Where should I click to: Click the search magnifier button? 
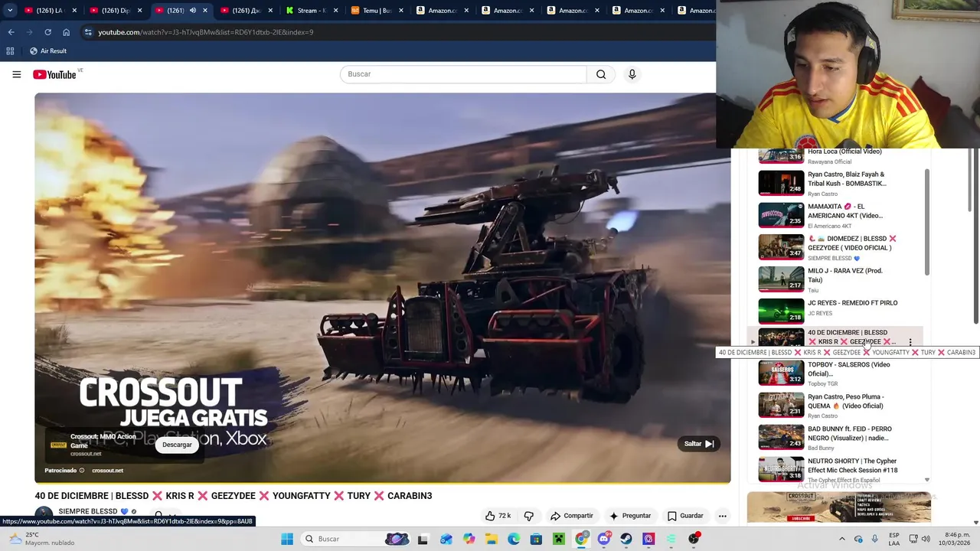[x=601, y=74]
